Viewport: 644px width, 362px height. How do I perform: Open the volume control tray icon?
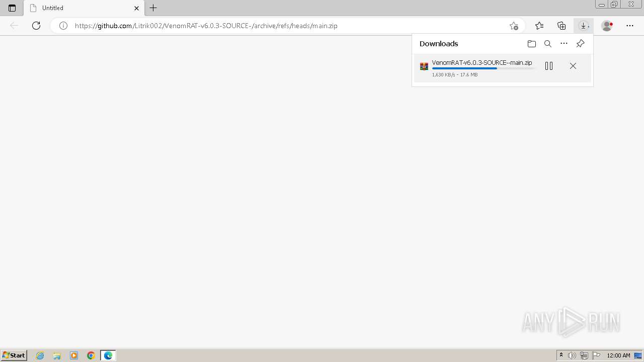coord(572,355)
